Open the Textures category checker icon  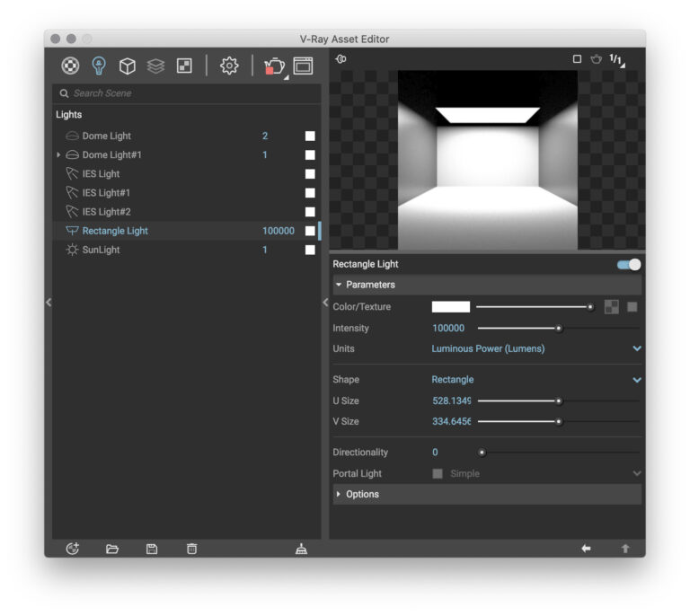[x=184, y=66]
